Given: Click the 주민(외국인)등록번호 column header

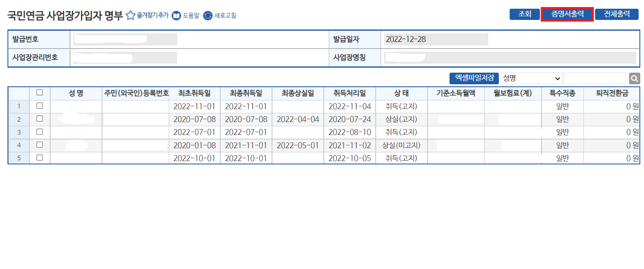Looking at the screenshot, I should point(136,93).
